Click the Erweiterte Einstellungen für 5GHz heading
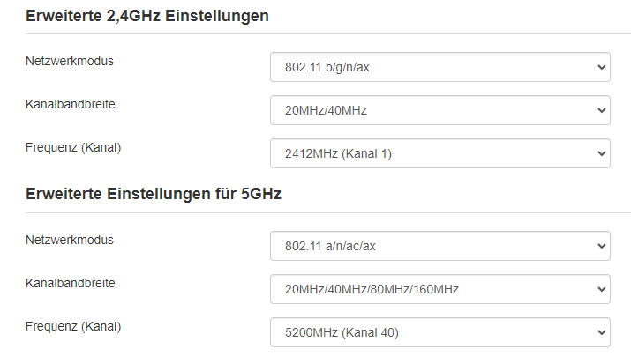 pyautogui.click(x=154, y=194)
